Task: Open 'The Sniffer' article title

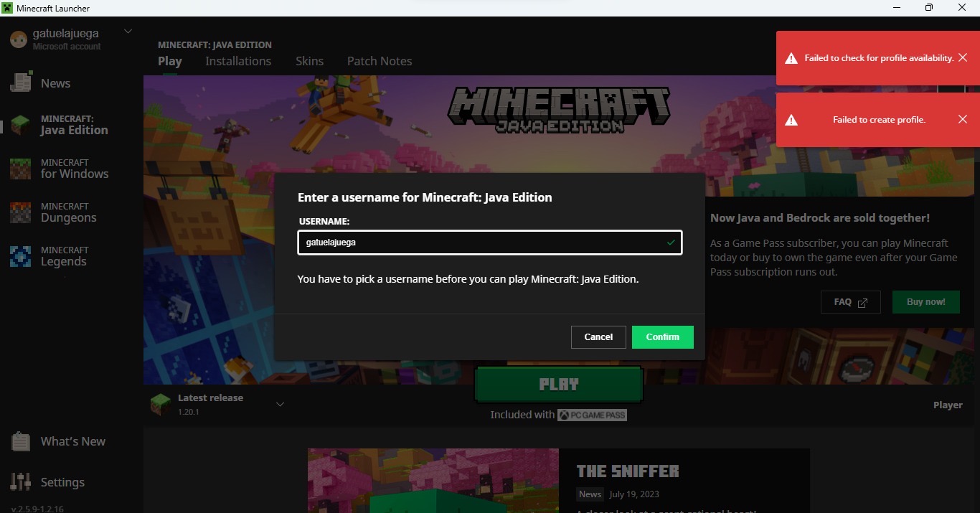Action: (x=628, y=471)
